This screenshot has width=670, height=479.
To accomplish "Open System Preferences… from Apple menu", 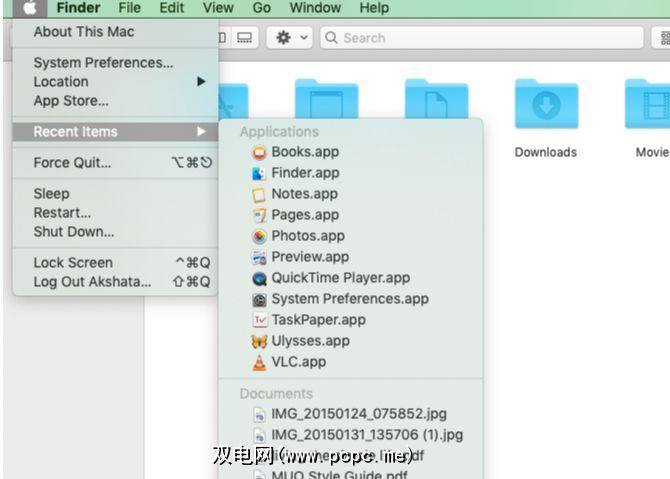I will click(x=115, y=63).
